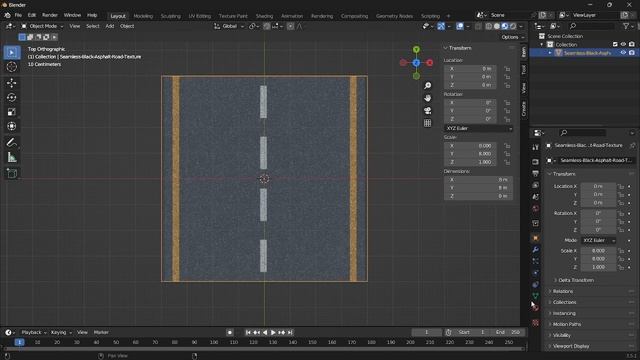Toggle camera view icon
The height and width of the screenshot is (360, 640).
point(427,111)
